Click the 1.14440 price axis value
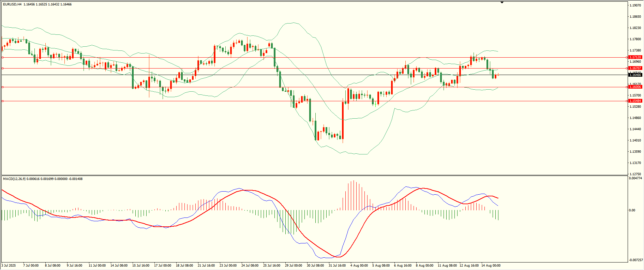The width and height of the screenshot is (644, 270). pyautogui.click(x=635, y=129)
